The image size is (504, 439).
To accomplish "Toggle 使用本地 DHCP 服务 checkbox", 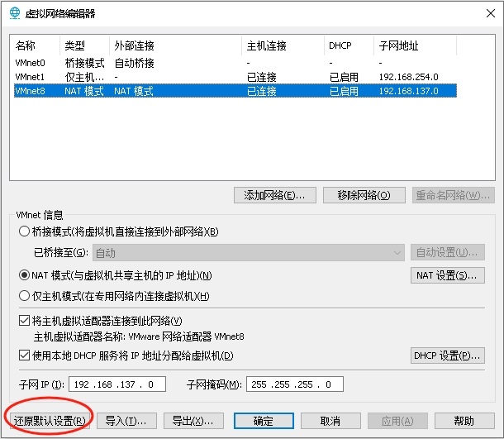I will tap(25, 355).
